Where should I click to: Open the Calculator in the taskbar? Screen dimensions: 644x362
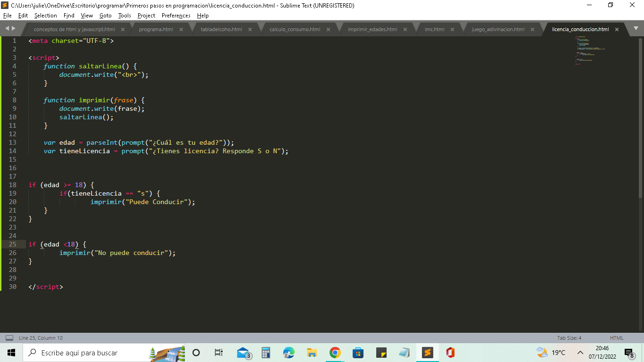[x=266, y=353]
